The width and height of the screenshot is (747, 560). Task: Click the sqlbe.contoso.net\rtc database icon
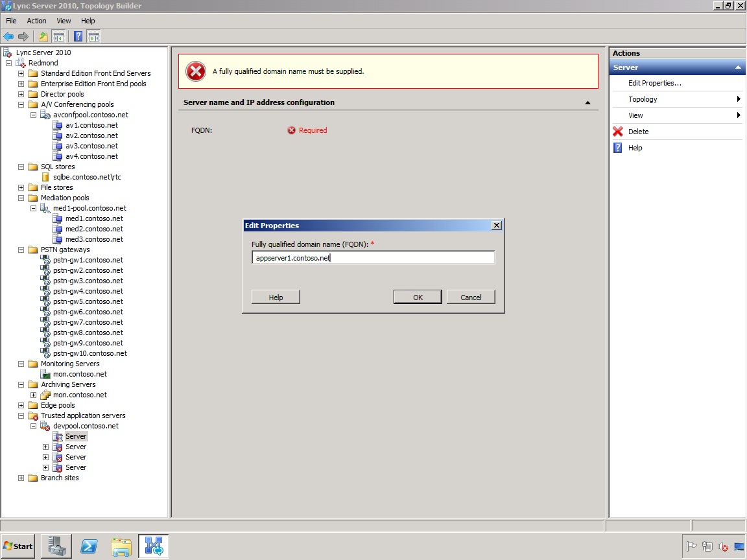pos(45,177)
